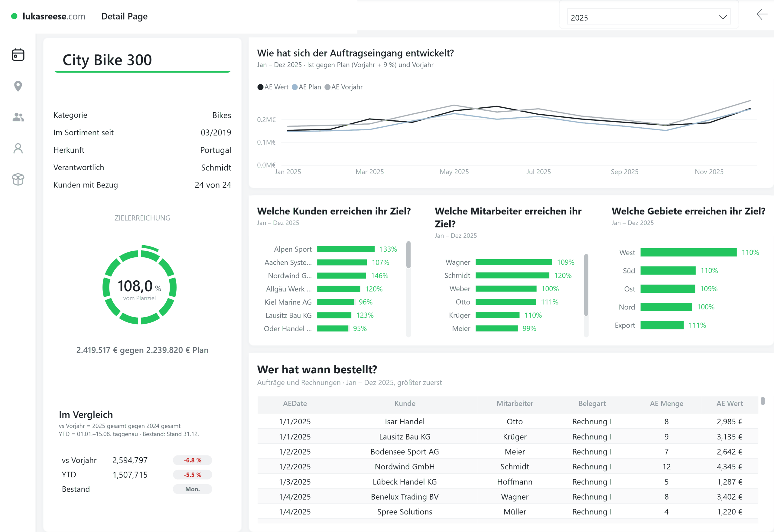
Task: Select the Nordwind G... customer bar
Action: click(x=342, y=276)
